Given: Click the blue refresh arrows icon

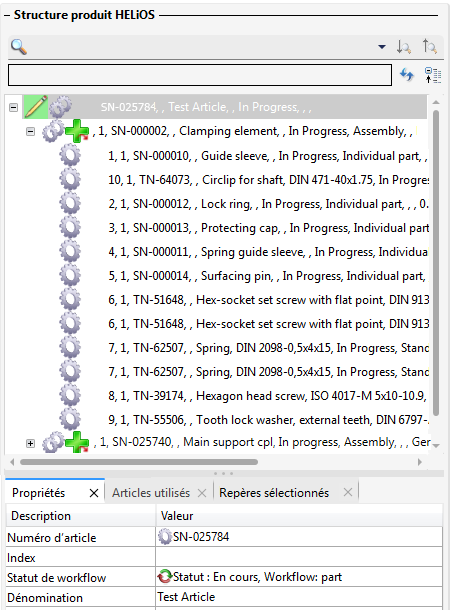Looking at the screenshot, I should (x=407, y=74).
